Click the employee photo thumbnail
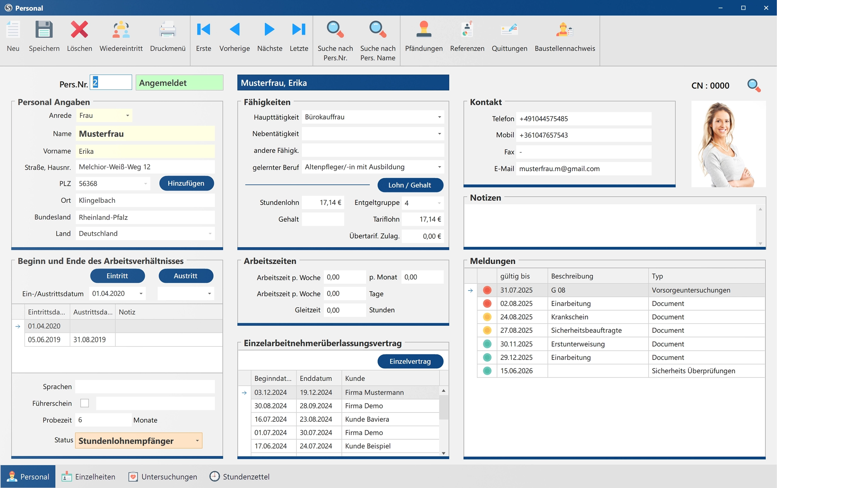Screen dimensions: 868x488 pyautogui.click(x=728, y=144)
